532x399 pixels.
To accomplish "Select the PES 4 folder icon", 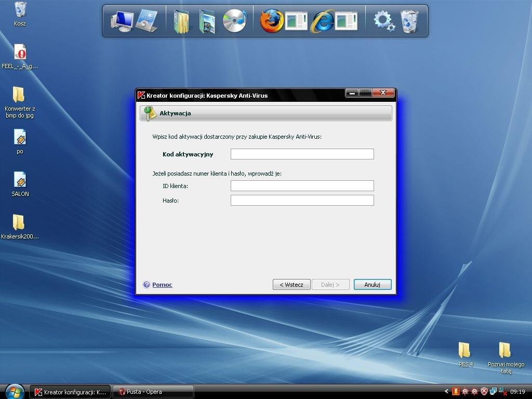I will [x=465, y=354].
